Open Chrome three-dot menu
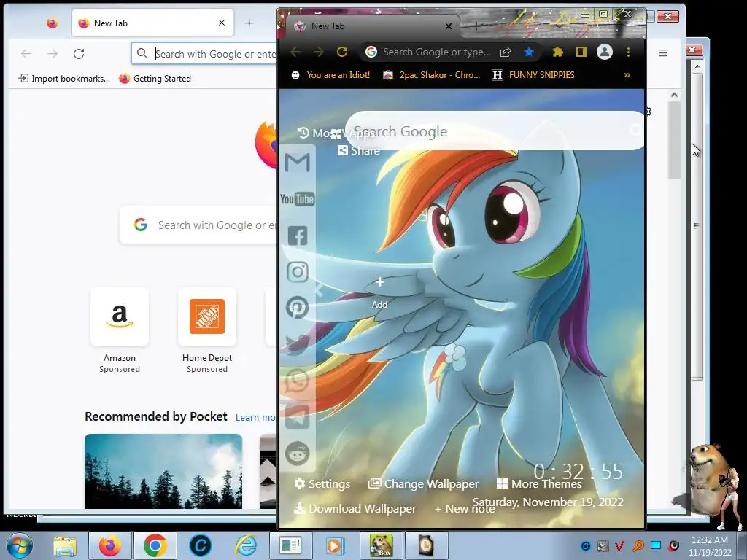 pyautogui.click(x=628, y=52)
